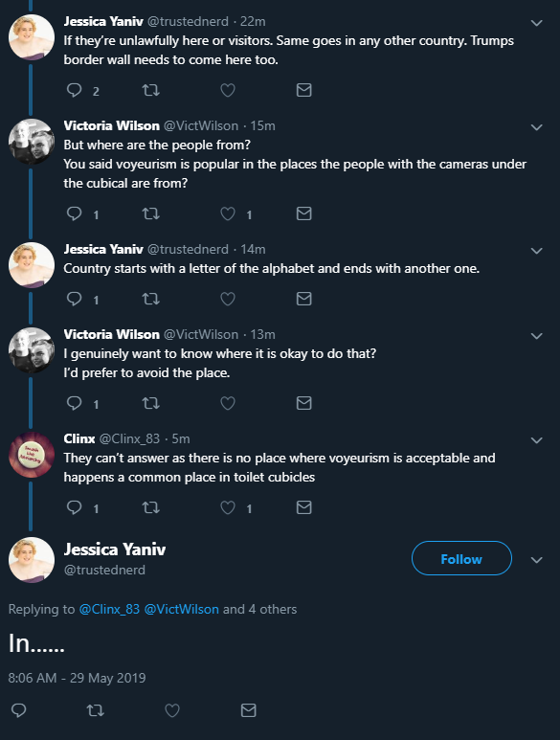Like the 'Country starts with a letter' tweet
The width and height of the screenshot is (560, 740).
(228, 299)
